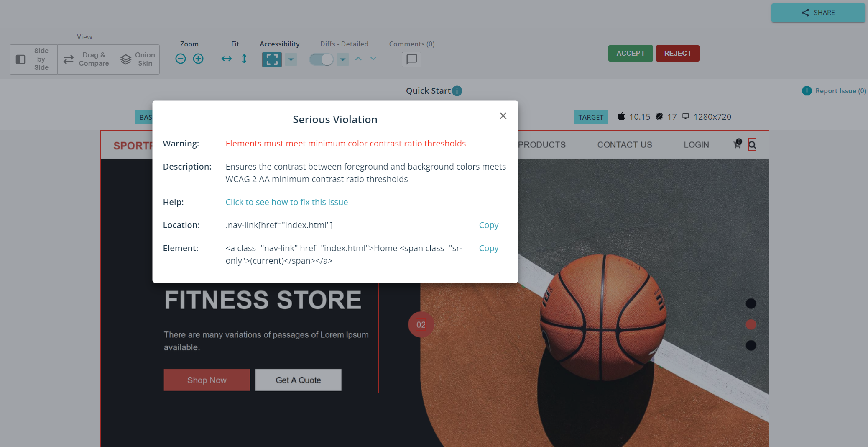Select fit to width horizontal arrows icon

227,59
